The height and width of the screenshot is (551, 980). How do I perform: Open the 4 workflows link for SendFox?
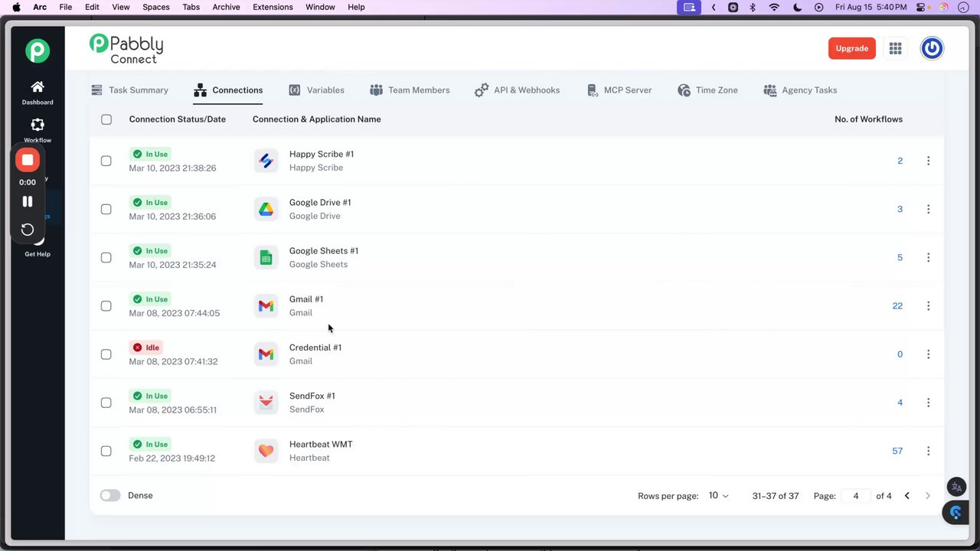tap(900, 403)
